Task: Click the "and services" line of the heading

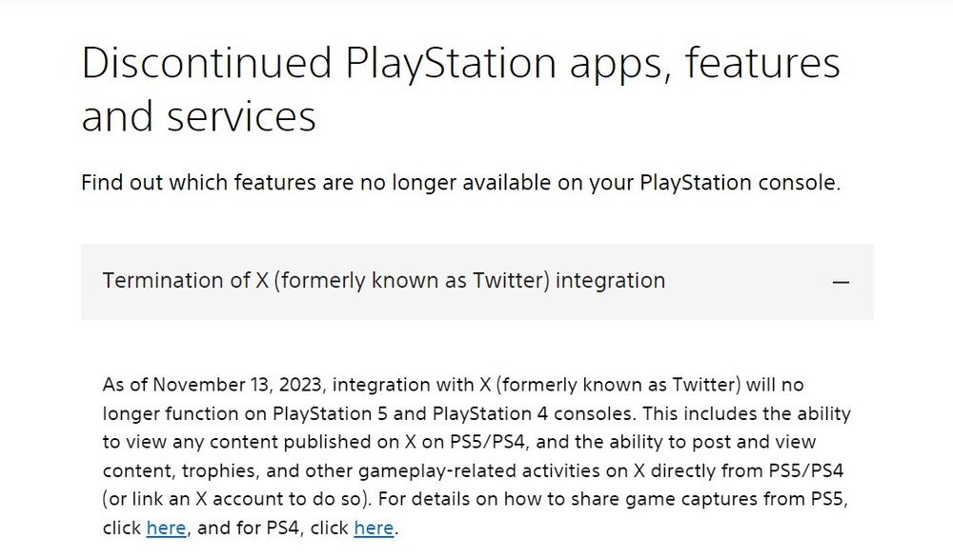Action: coord(198,116)
